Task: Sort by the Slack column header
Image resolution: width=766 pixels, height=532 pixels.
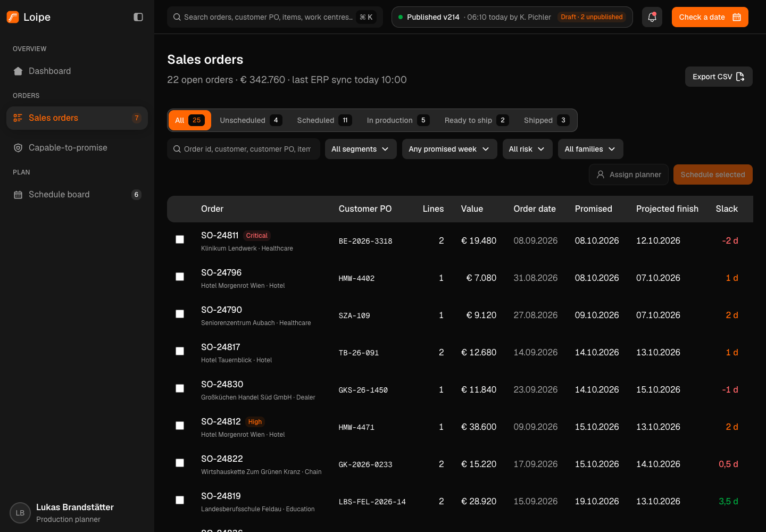Action: point(727,209)
